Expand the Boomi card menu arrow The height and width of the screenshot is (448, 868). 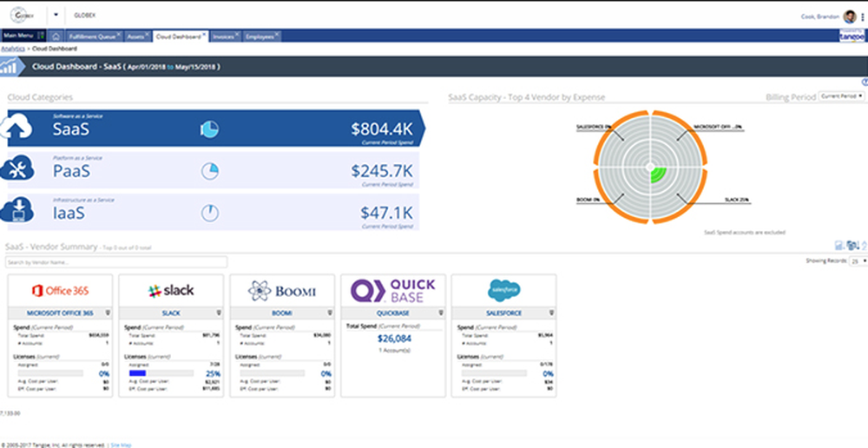click(330, 313)
